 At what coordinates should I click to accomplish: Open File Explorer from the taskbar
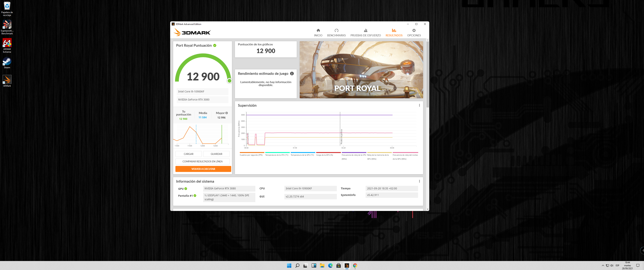pos(322,265)
